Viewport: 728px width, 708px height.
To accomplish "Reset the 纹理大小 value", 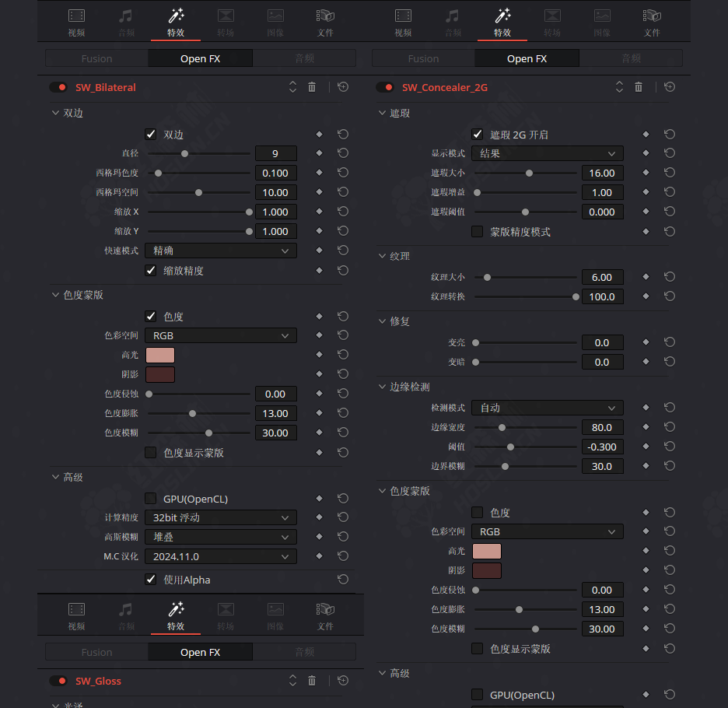I will 670,277.
